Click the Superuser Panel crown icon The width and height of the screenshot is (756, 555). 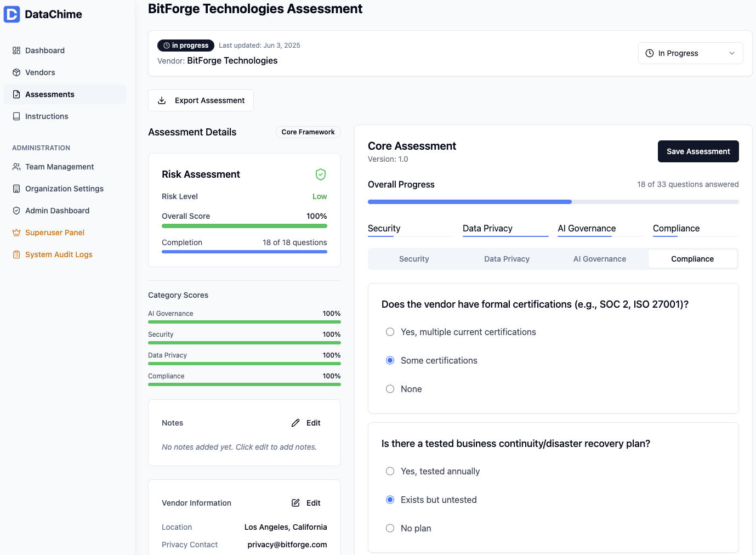pyautogui.click(x=16, y=233)
